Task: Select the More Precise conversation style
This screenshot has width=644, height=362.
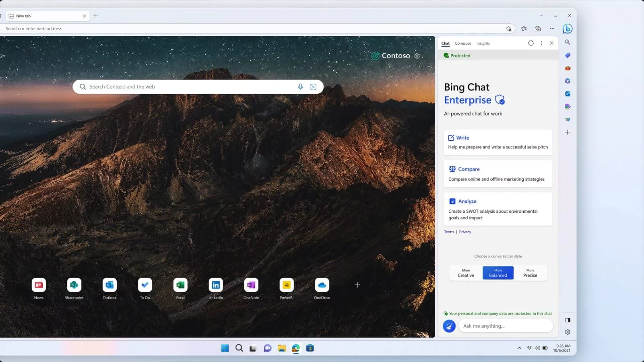Action: [530, 273]
